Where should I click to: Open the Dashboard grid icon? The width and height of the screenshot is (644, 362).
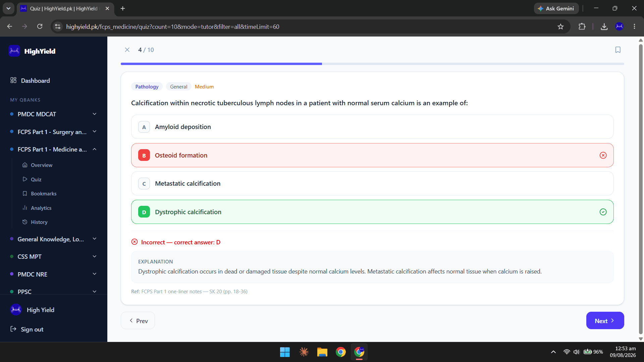tap(13, 80)
